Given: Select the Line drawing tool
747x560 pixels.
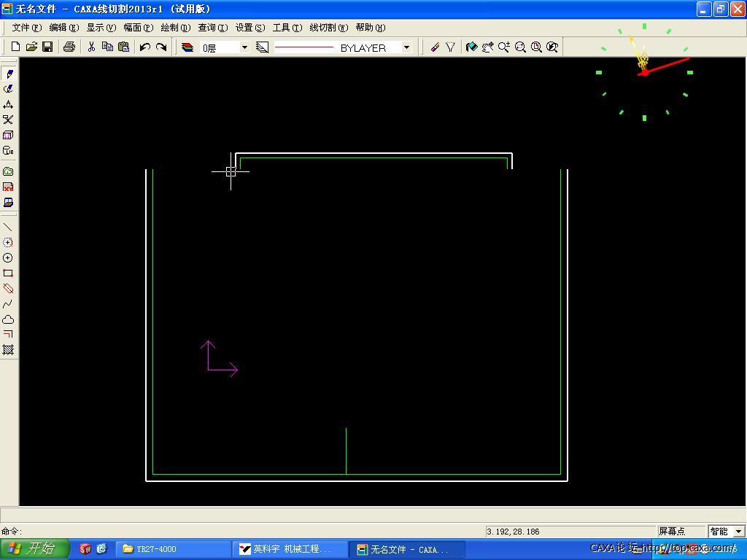Looking at the screenshot, I should coord(8,227).
